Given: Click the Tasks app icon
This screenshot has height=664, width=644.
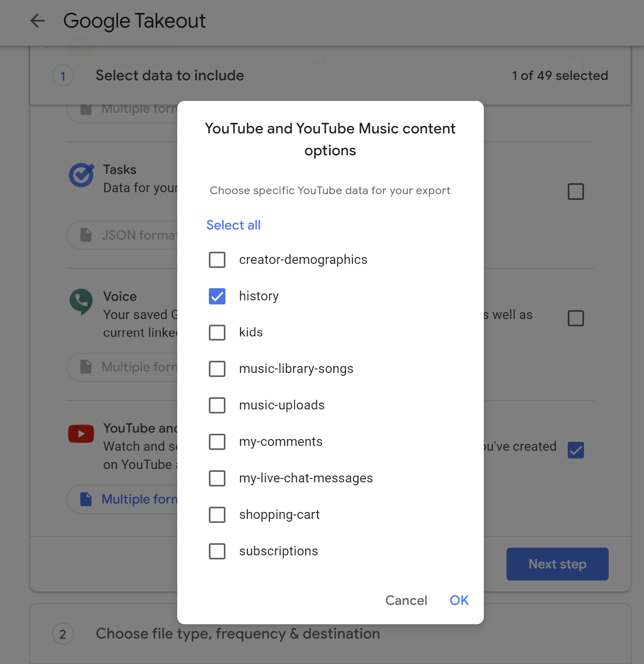Looking at the screenshot, I should click(82, 175).
